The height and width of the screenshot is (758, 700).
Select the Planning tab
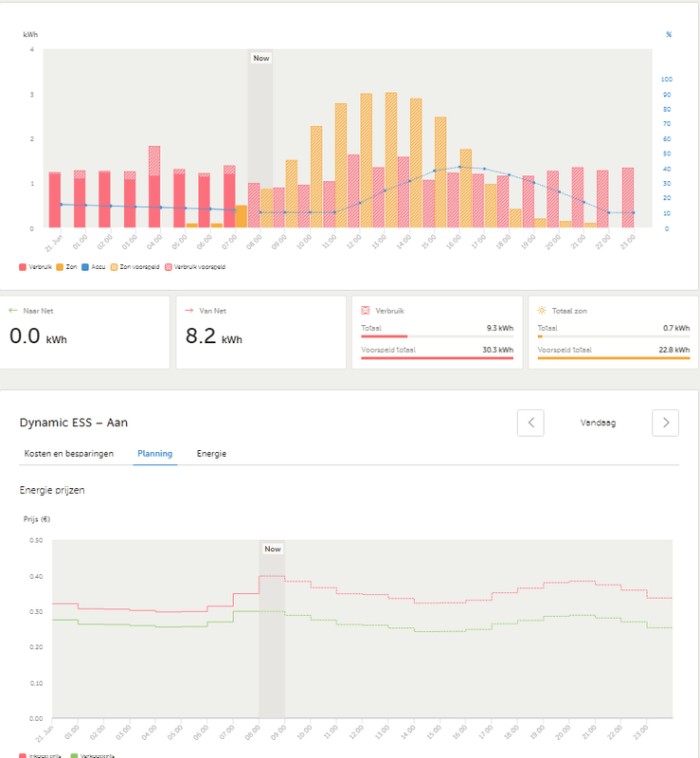(154, 454)
